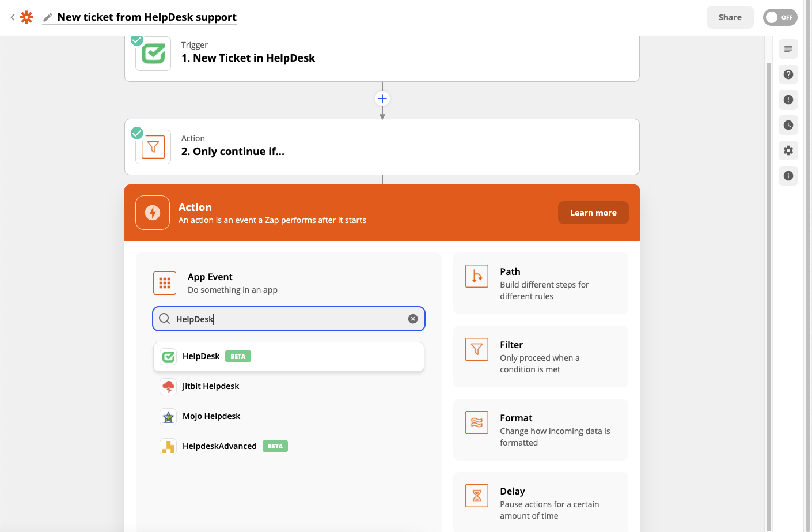
Task: Click the Jitbit Helpdesk cloud icon
Action: tap(168, 387)
